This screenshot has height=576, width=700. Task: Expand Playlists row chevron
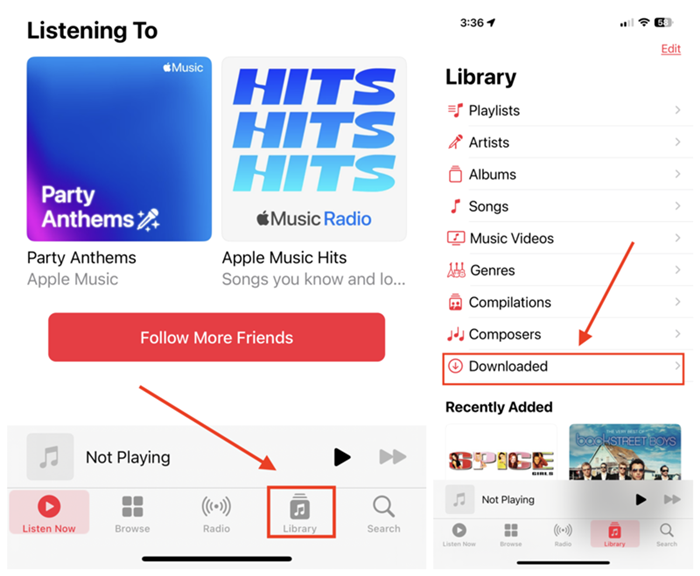(678, 110)
